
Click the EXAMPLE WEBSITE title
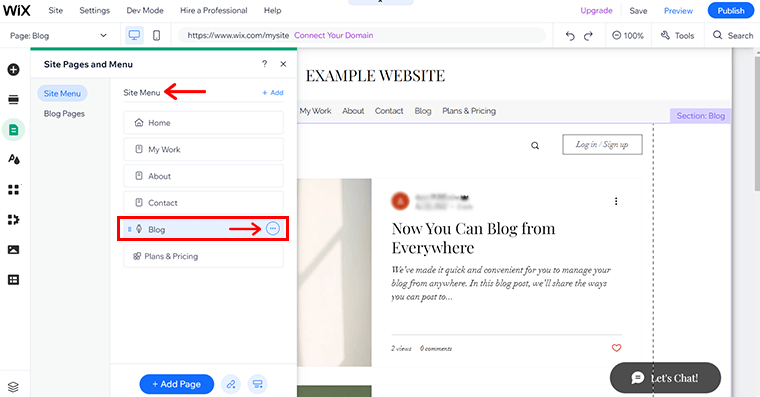375,76
